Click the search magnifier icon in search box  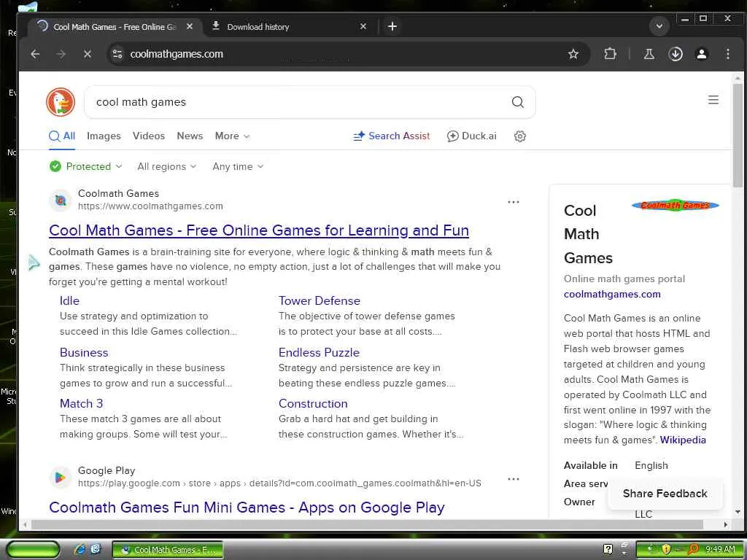pyautogui.click(x=517, y=102)
